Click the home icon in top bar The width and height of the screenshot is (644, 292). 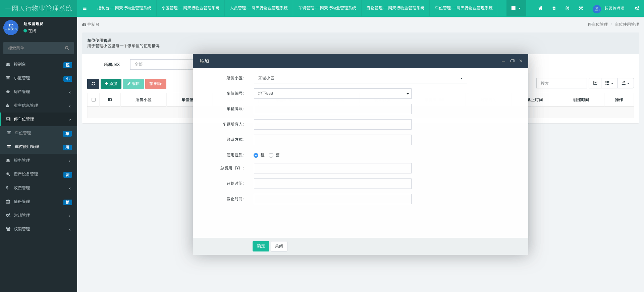[x=540, y=8]
